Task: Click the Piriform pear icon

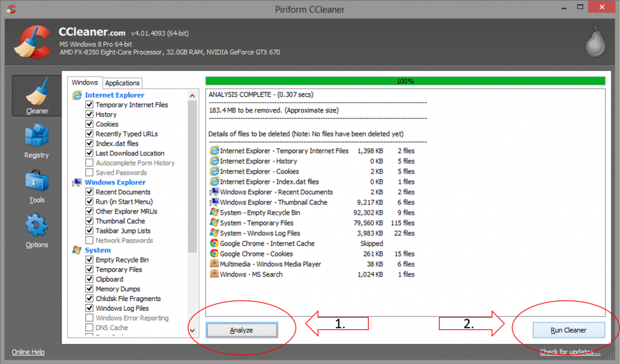Action: pos(596,42)
